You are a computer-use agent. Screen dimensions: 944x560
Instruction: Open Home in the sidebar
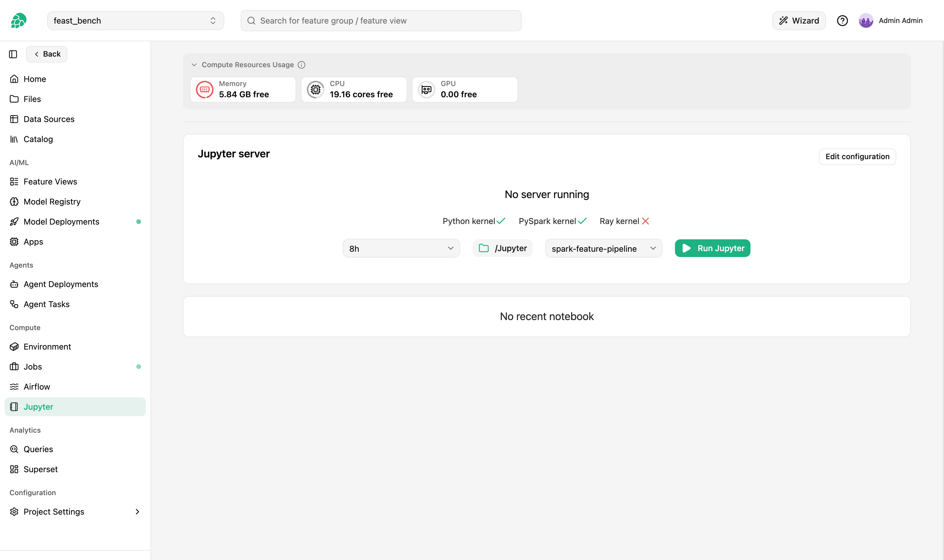coord(75,79)
